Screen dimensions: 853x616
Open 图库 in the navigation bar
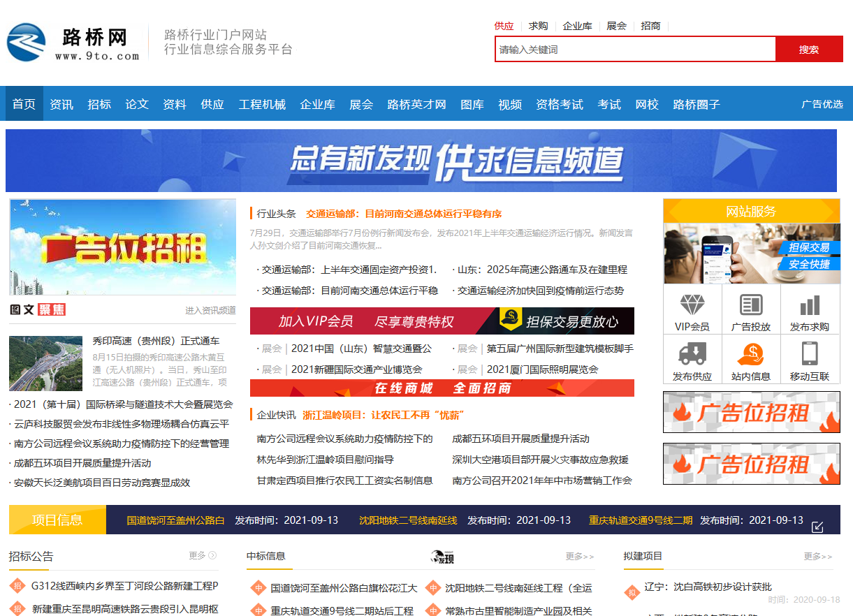(472, 104)
